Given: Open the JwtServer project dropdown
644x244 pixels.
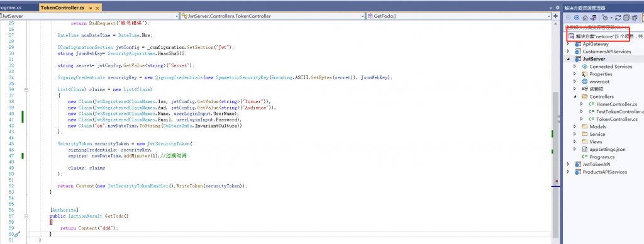Looking at the screenshot, I should (x=177, y=16).
